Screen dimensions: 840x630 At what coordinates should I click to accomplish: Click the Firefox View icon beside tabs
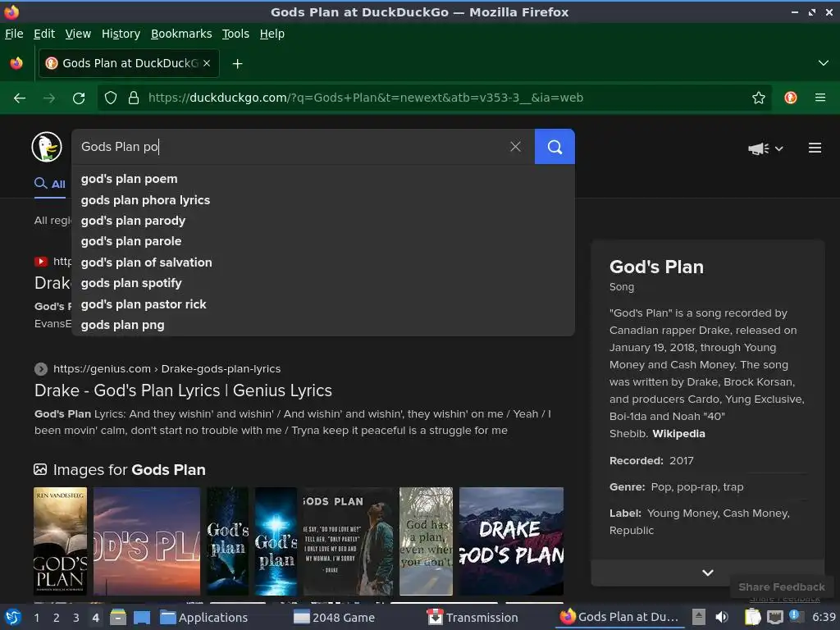(x=16, y=63)
